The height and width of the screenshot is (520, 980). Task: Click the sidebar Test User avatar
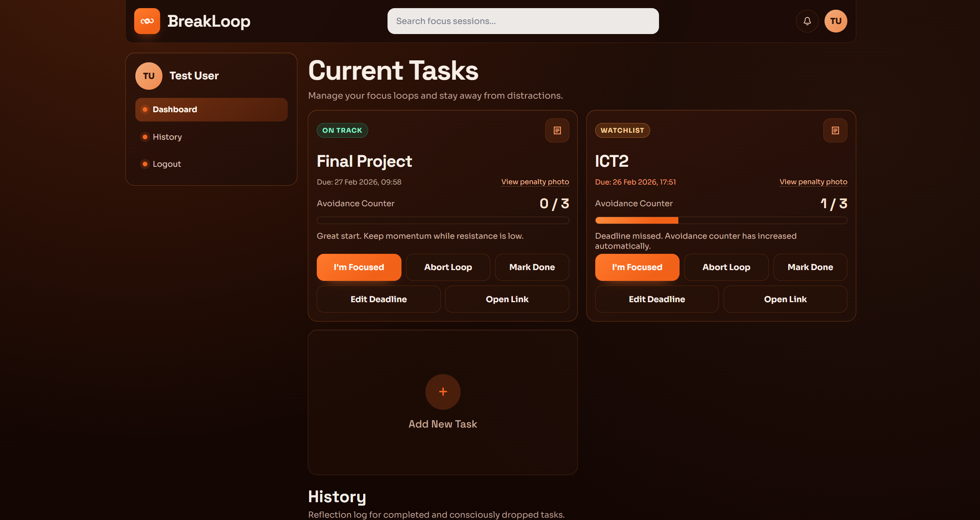[x=149, y=76]
